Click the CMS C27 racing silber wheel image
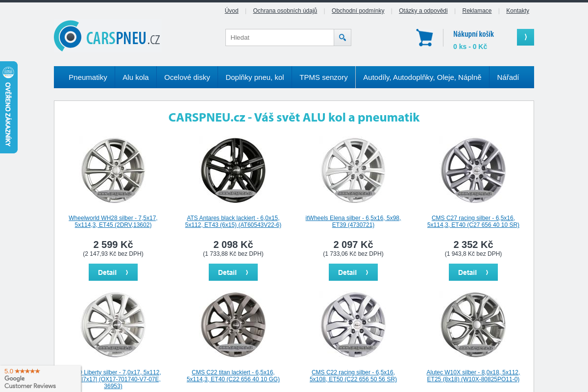The width and height of the screenshot is (588, 392). (x=473, y=171)
